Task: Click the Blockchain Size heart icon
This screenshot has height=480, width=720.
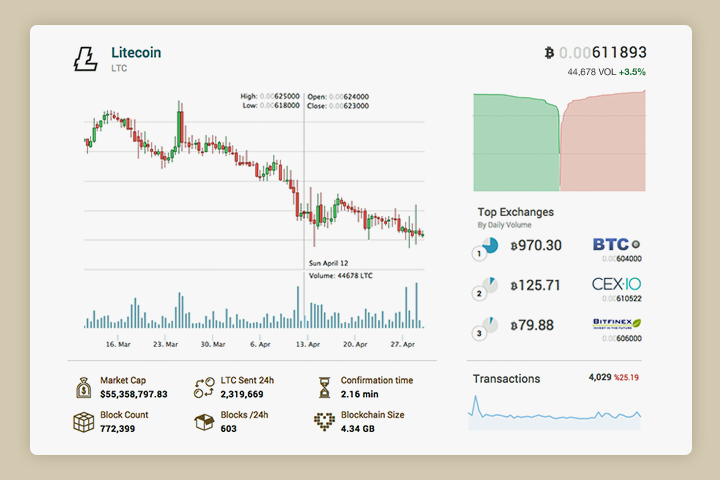Action: point(323,421)
